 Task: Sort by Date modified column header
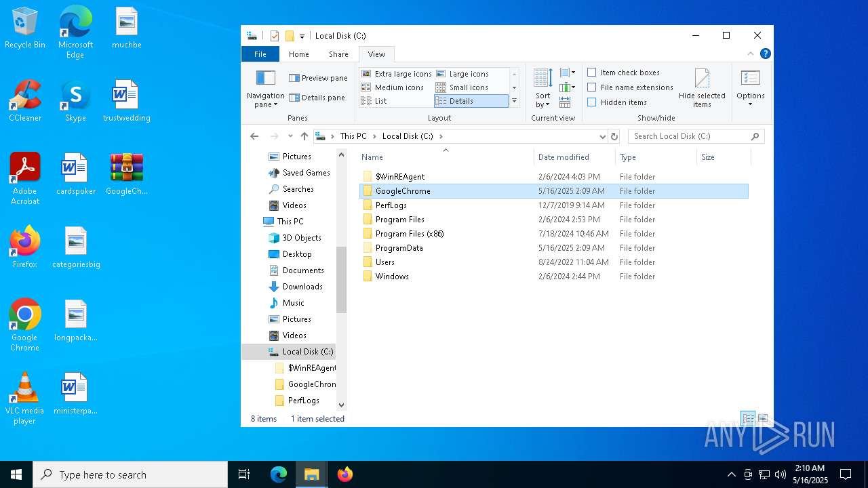574,157
